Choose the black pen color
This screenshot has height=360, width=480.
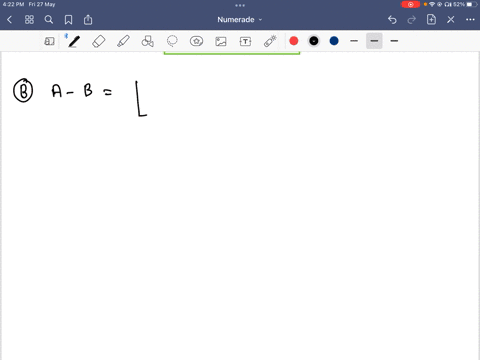[314, 41]
